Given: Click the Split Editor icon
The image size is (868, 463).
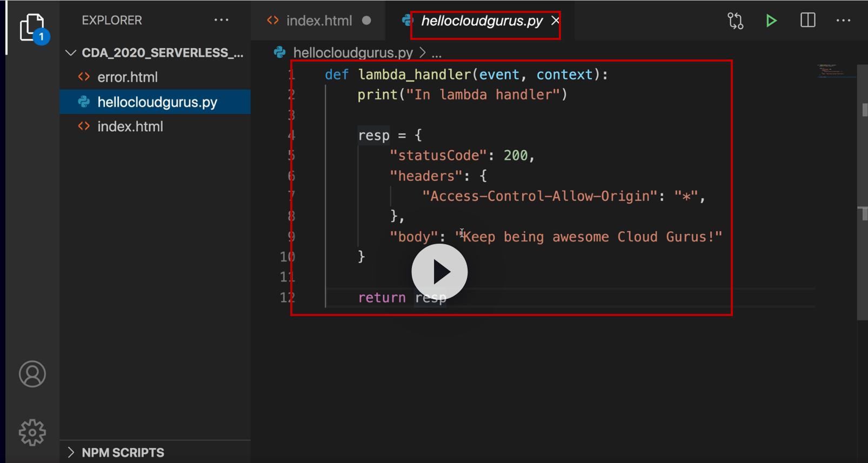Looking at the screenshot, I should pyautogui.click(x=808, y=21).
